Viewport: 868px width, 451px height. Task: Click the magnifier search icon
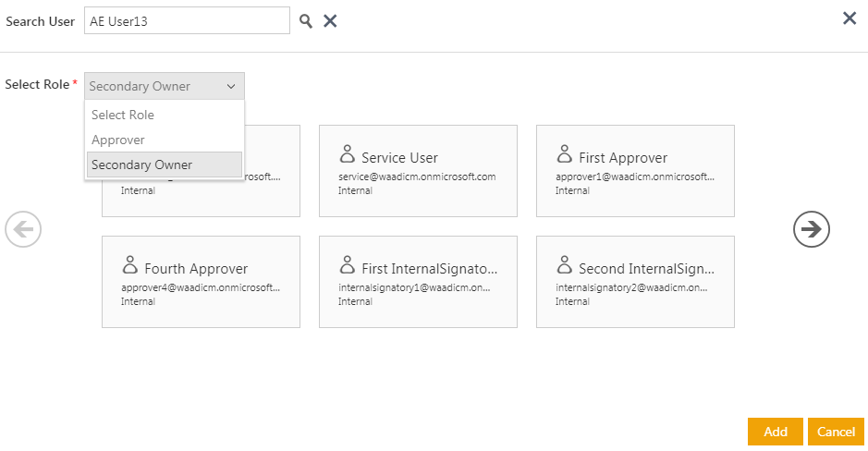[x=306, y=21]
